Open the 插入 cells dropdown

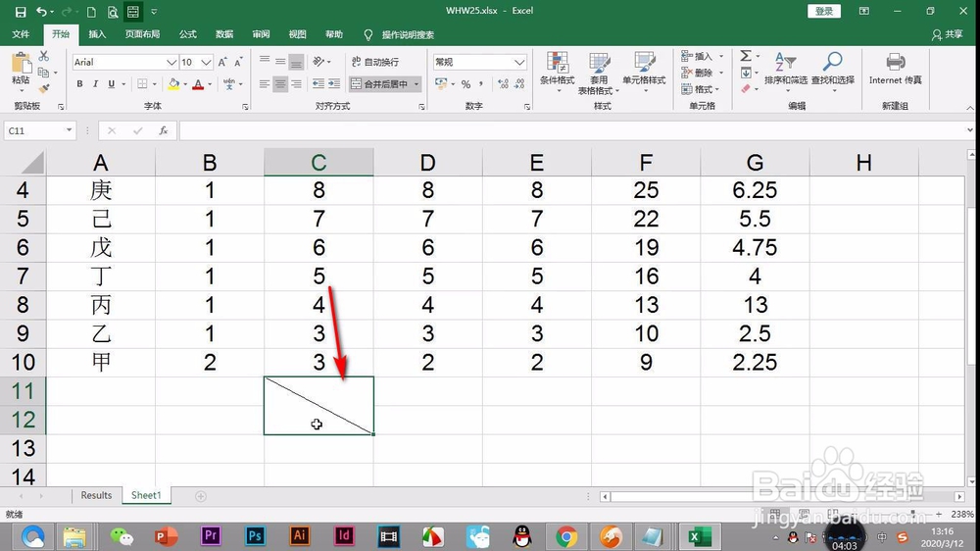point(722,56)
